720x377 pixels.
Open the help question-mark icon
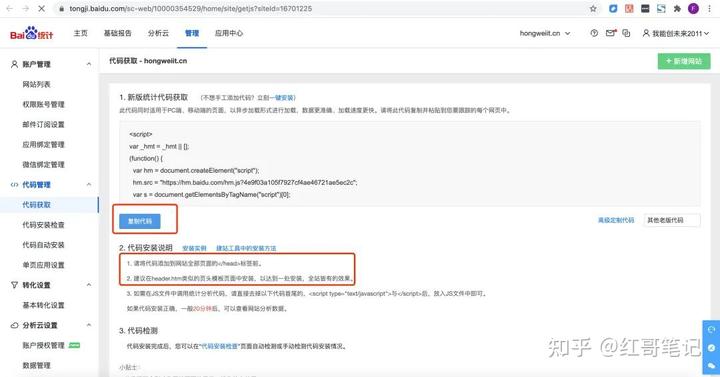(594, 33)
